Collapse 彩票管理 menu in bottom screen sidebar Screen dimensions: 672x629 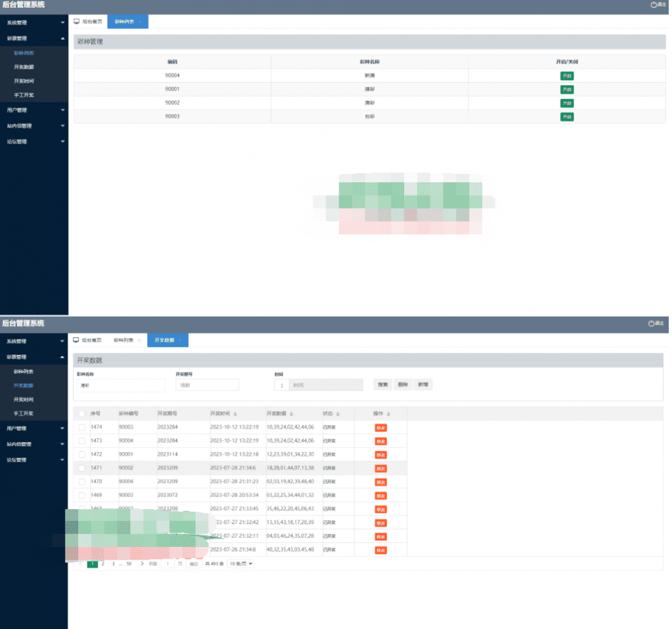(x=34, y=357)
